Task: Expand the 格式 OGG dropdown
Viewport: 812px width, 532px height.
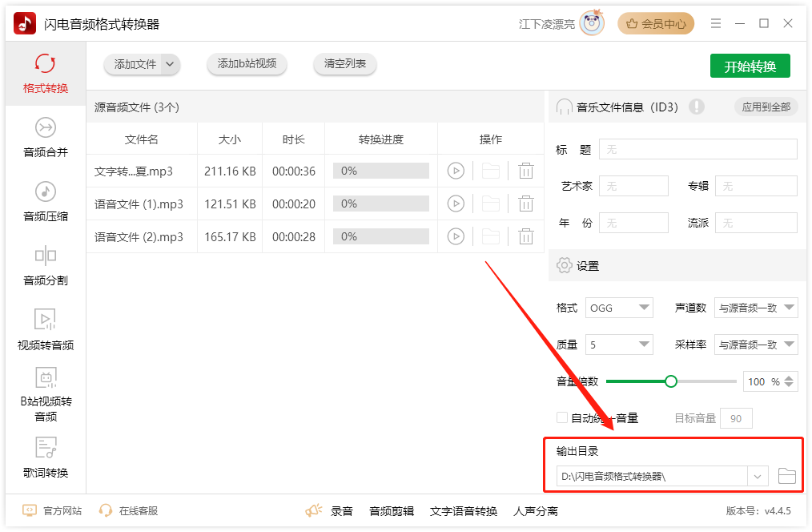Action: (x=620, y=308)
